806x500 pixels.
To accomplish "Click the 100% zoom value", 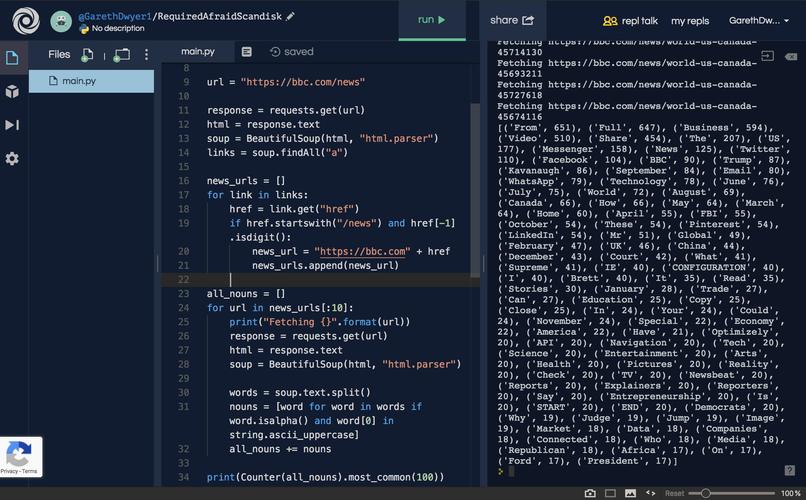I will [791, 493].
